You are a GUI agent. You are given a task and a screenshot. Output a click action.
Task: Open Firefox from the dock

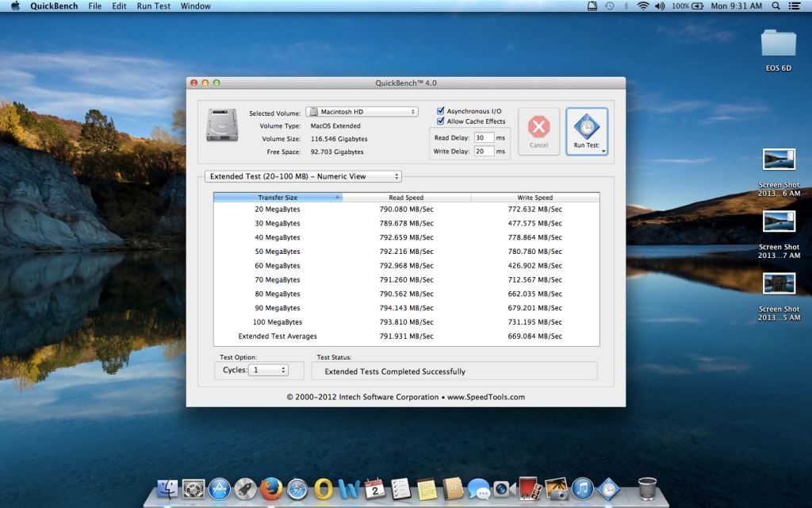[271, 488]
